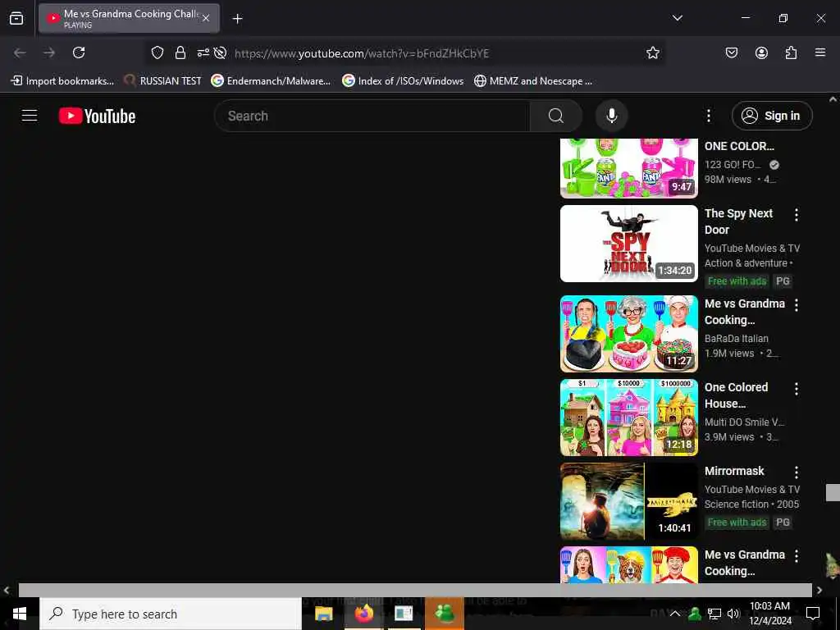
Task: Open Me vs Grandma Cooking 11:27 thumbnail
Action: click(629, 334)
